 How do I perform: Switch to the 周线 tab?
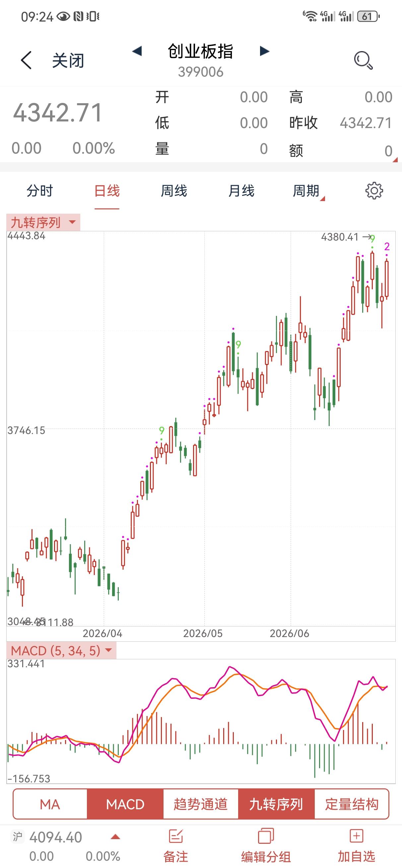tap(174, 191)
